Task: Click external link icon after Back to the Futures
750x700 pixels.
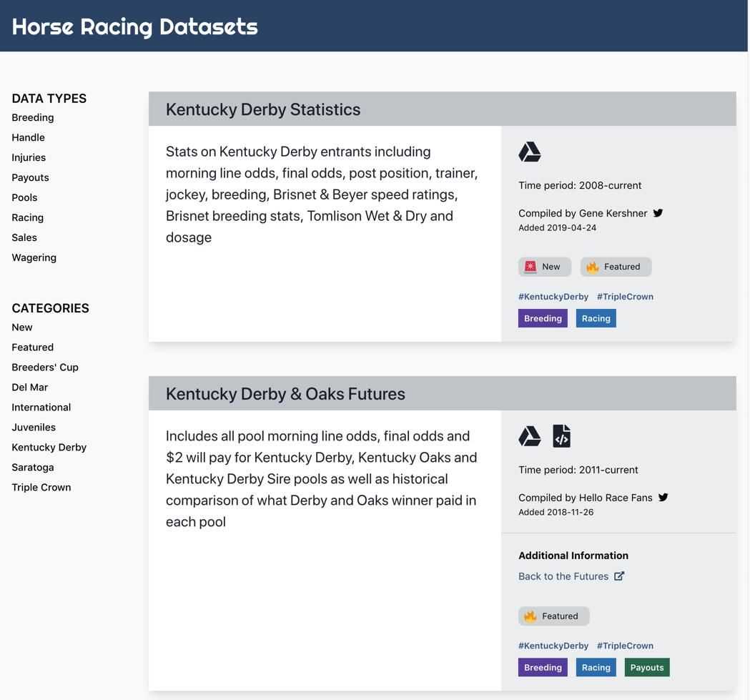Action: coord(619,576)
